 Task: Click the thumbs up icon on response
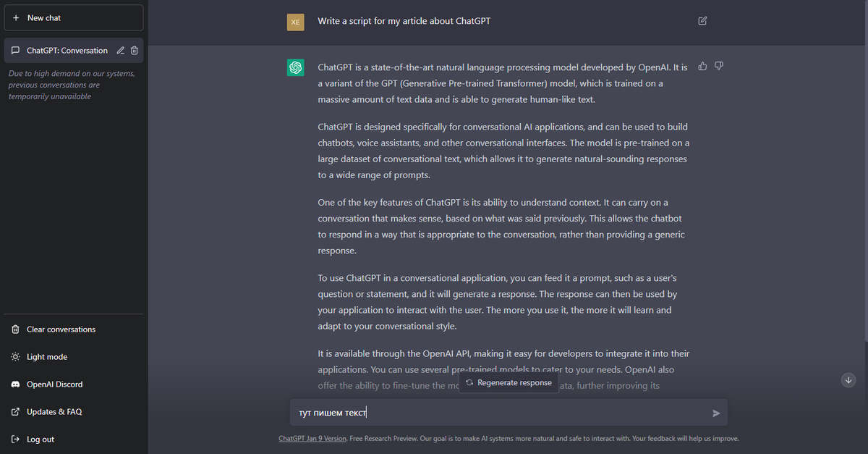click(x=702, y=66)
